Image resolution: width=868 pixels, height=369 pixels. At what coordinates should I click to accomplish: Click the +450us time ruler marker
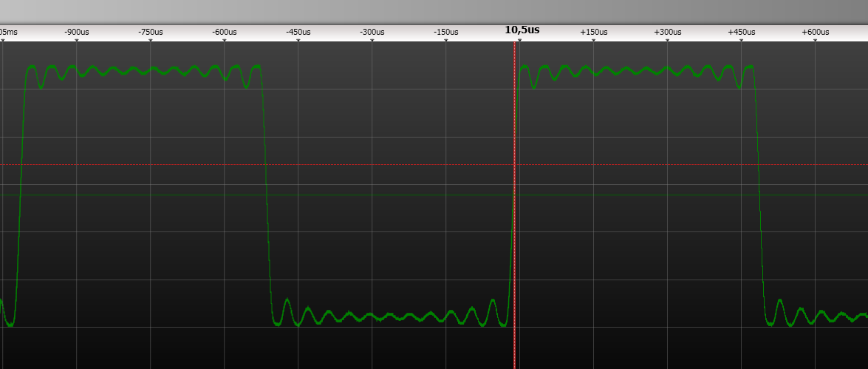pos(741,32)
